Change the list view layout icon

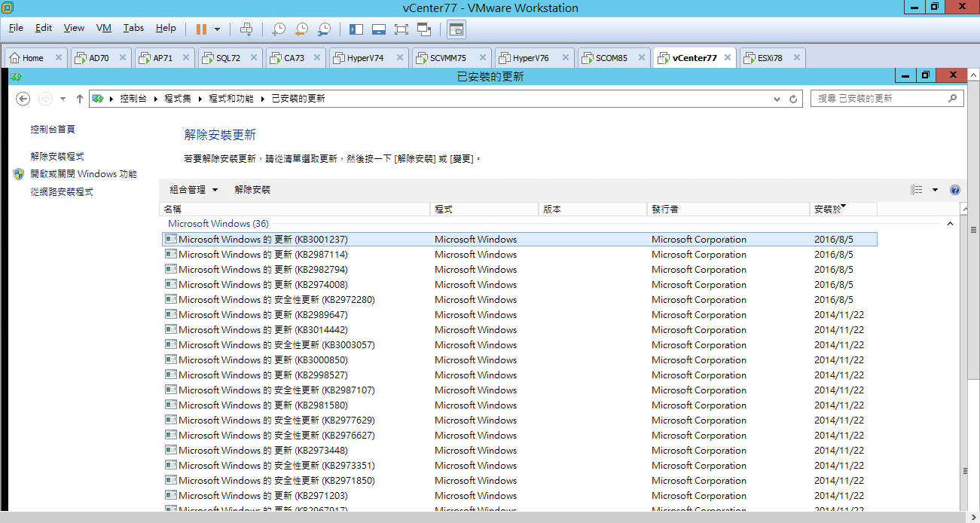(x=917, y=190)
